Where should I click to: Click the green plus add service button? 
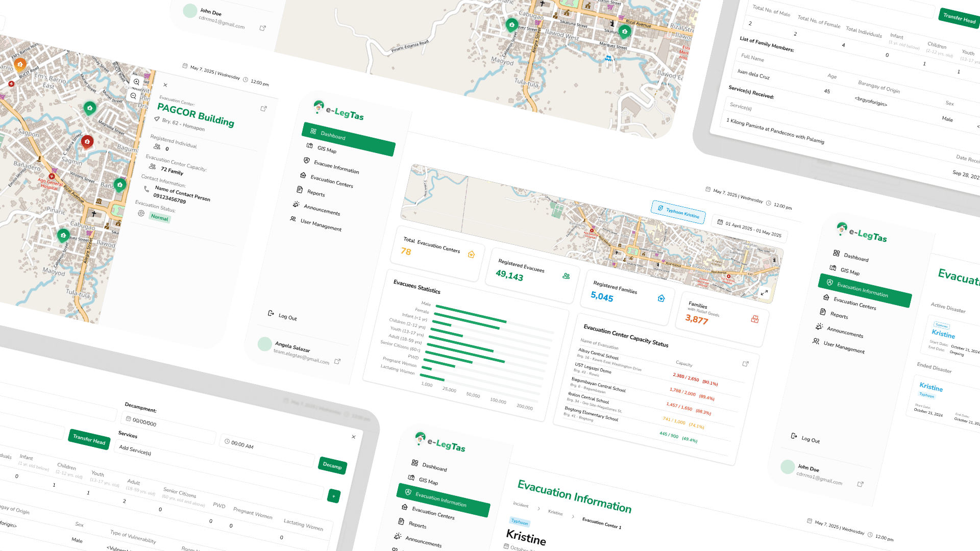click(334, 496)
